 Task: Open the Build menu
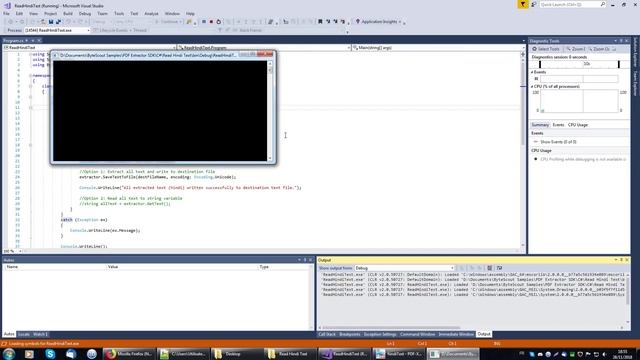pyautogui.click(x=68, y=13)
